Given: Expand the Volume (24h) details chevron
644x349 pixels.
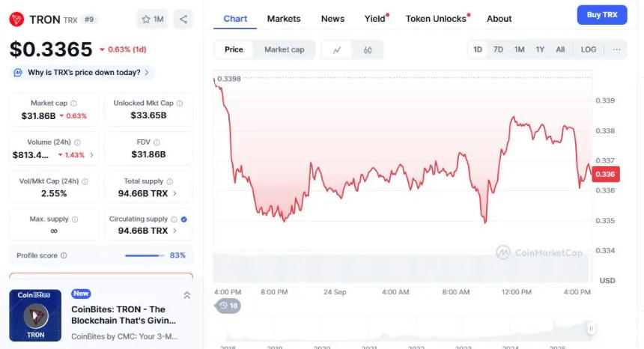Looking at the screenshot, I should tap(92, 155).
